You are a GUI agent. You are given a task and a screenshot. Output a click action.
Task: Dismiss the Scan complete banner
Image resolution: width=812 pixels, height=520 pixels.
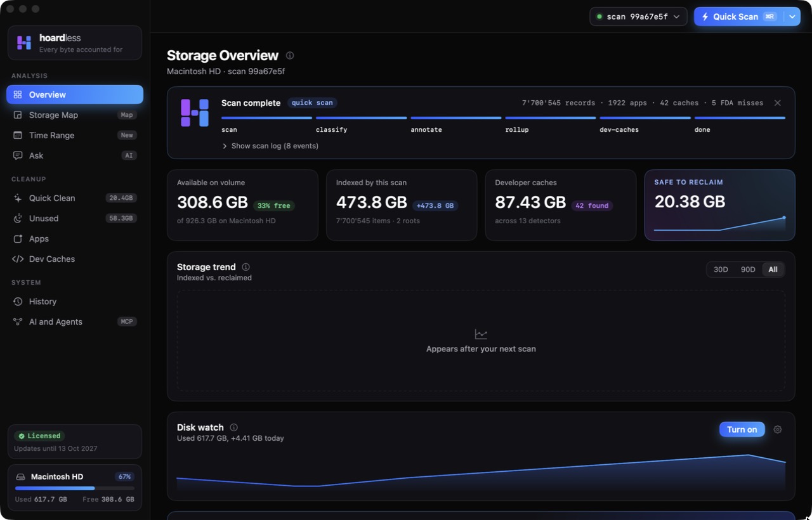pos(778,103)
